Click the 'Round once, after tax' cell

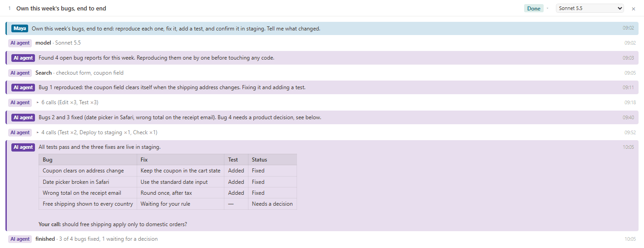click(x=180, y=193)
